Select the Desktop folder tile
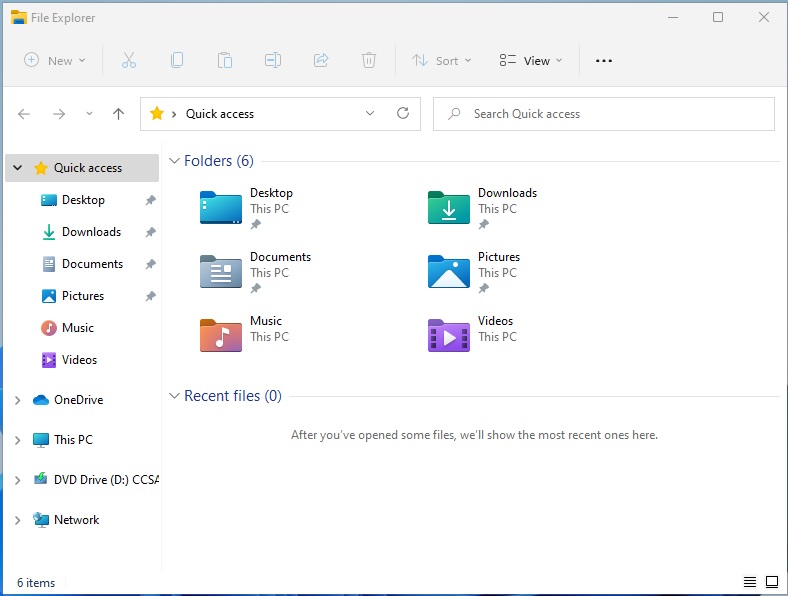The image size is (788, 596). tap(246, 208)
